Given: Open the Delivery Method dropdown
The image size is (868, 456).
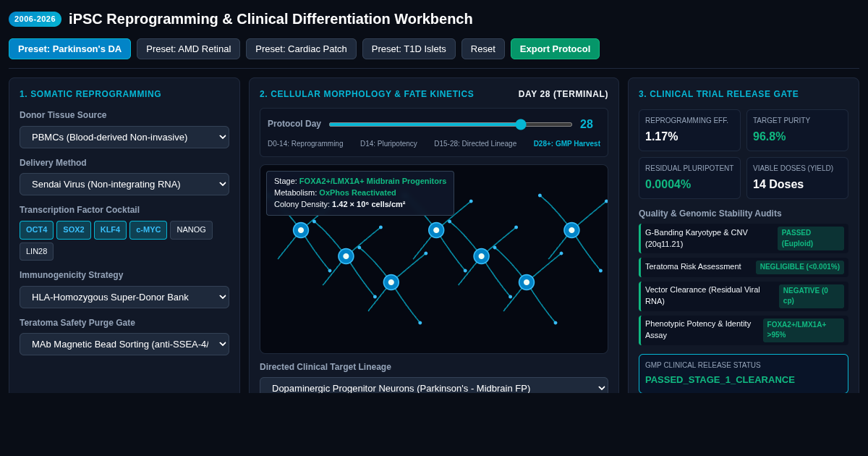Looking at the screenshot, I should pyautogui.click(x=124, y=184).
